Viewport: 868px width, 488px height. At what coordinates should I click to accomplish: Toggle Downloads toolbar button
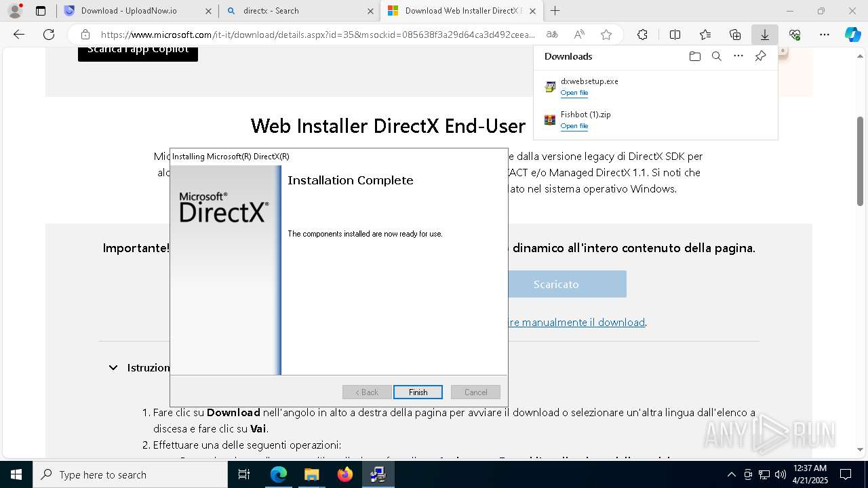tap(764, 35)
